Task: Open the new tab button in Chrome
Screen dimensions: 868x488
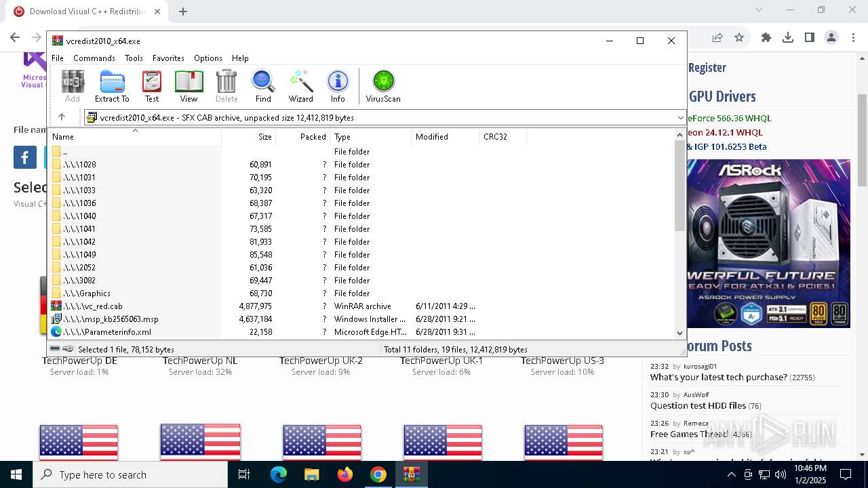Action: 183,11
